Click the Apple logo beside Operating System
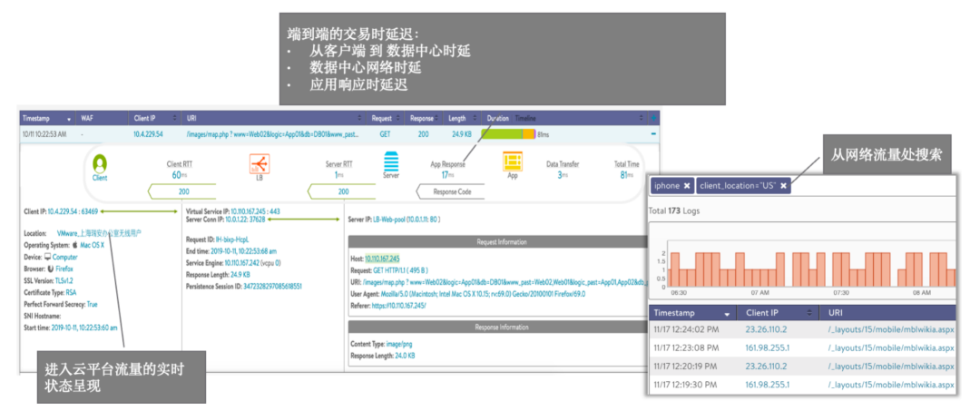 [74, 245]
